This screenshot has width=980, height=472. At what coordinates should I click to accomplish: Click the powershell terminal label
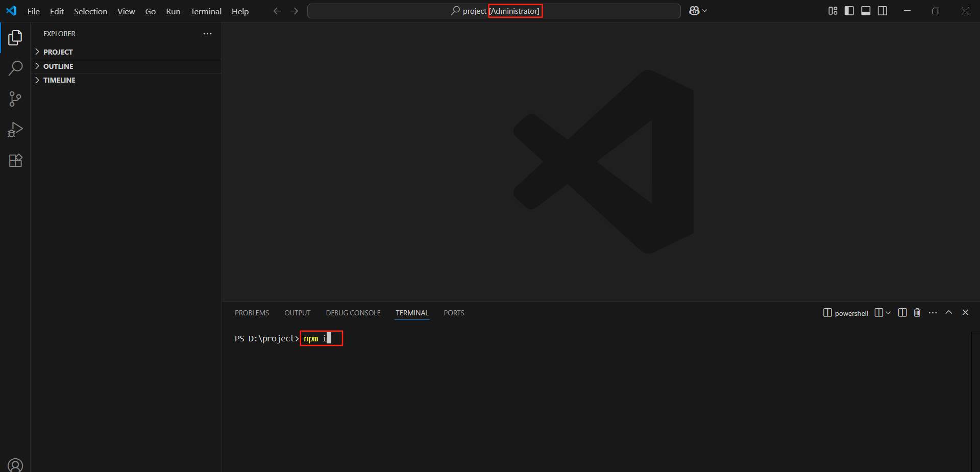(846, 313)
